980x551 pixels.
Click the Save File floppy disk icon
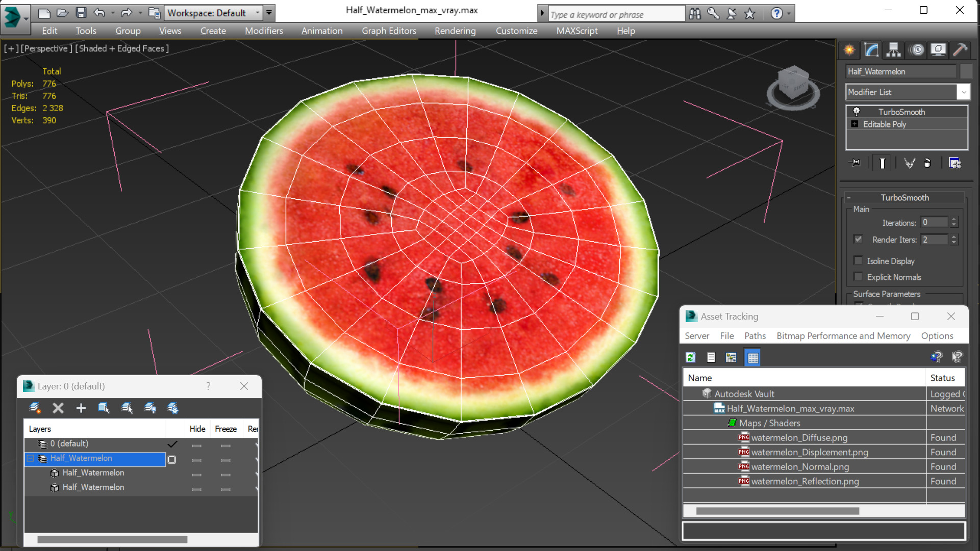click(81, 13)
